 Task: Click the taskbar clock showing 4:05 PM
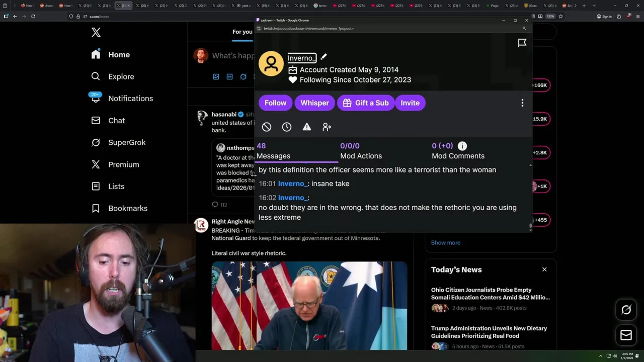click(627, 356)
